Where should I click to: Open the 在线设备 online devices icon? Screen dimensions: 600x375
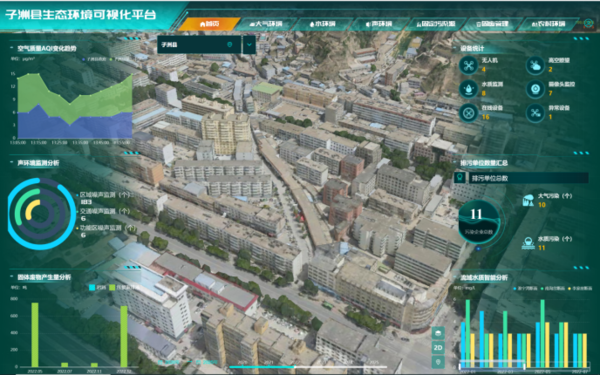coord(468,113)
